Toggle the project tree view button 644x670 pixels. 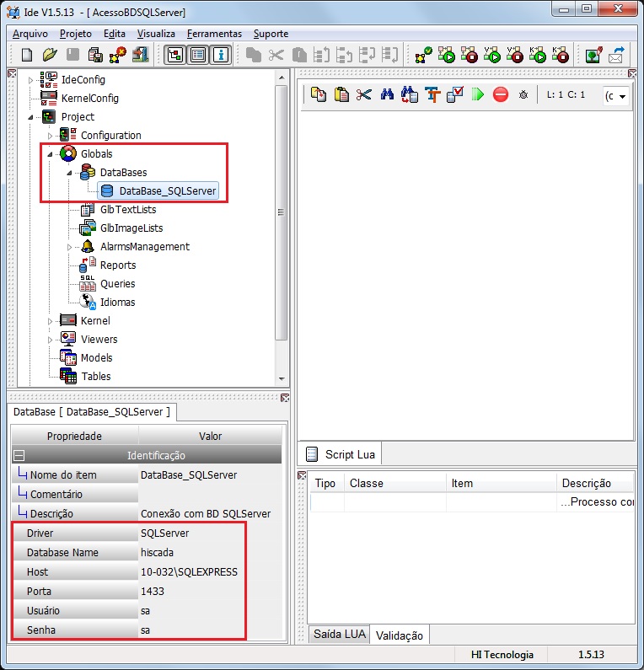click(x=175, y=55)
